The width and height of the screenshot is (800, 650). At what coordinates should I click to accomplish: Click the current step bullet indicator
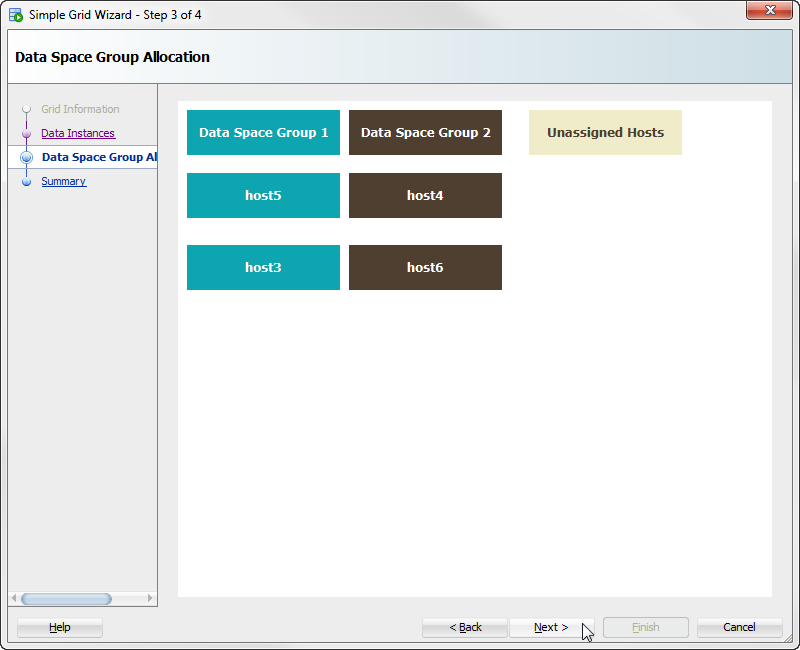tap(27, 157)
